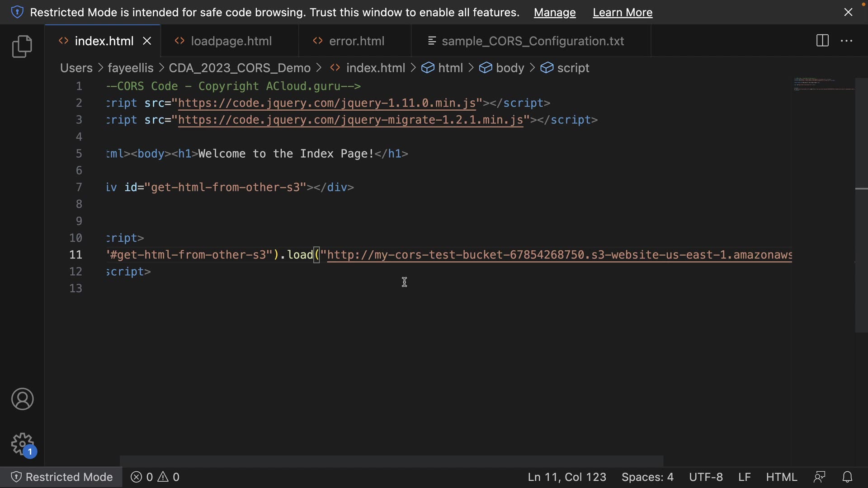Open the errors and warnings problems indicator
This screenshot has height=488, width=868.
(x=155, y=477)
